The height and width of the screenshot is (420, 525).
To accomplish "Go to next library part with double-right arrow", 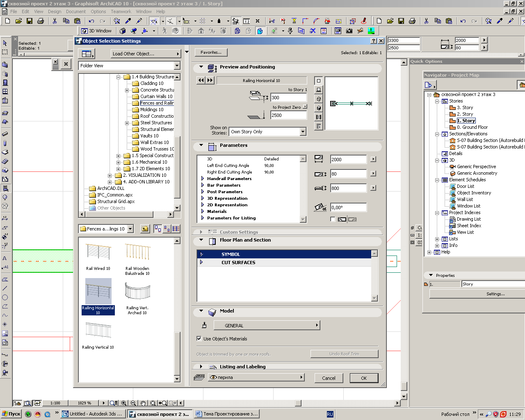I will (210, 80).
